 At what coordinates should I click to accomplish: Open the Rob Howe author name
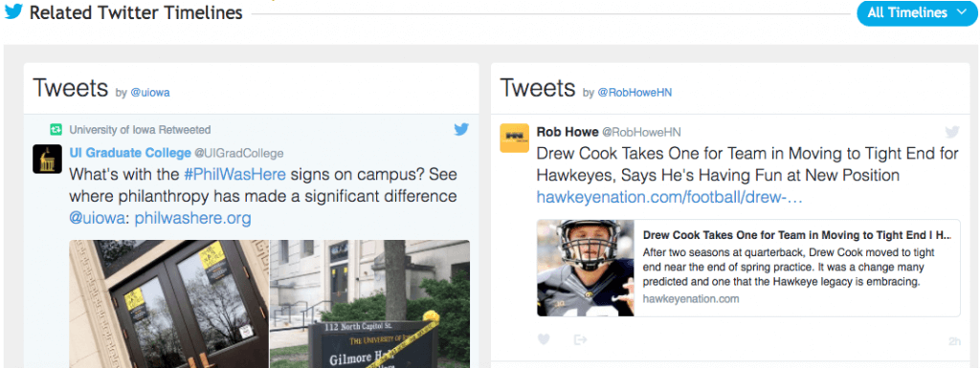click(x=567, y=132)
